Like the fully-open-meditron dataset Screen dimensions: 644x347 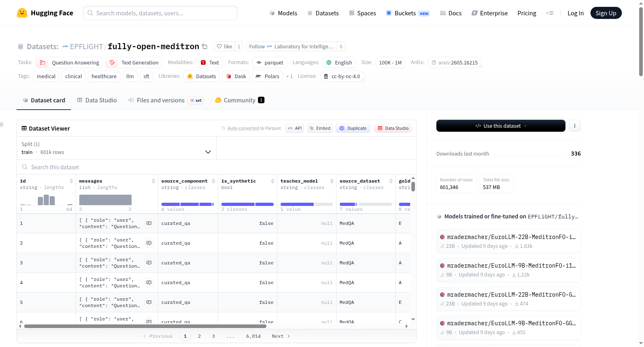point(224,46)
